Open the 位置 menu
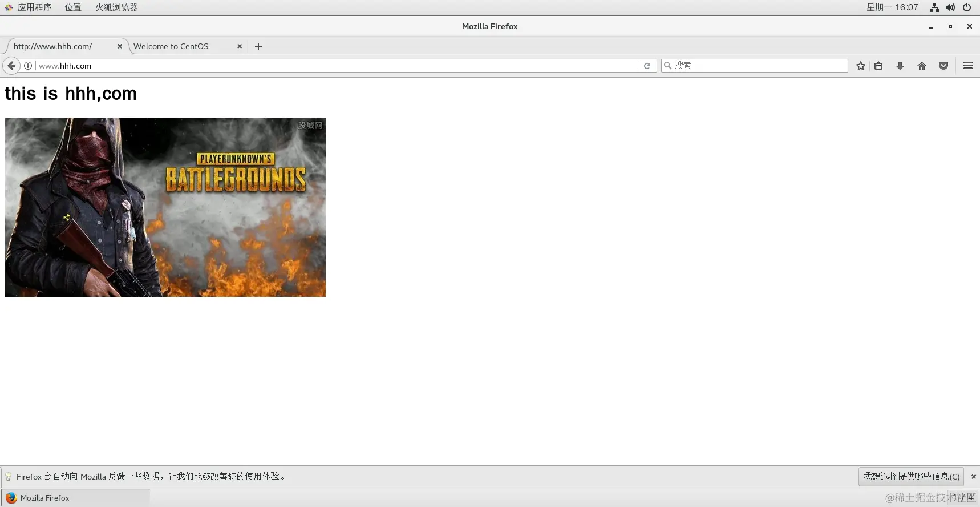This screenshot has width=980, height=507. [x=73, y=7]
